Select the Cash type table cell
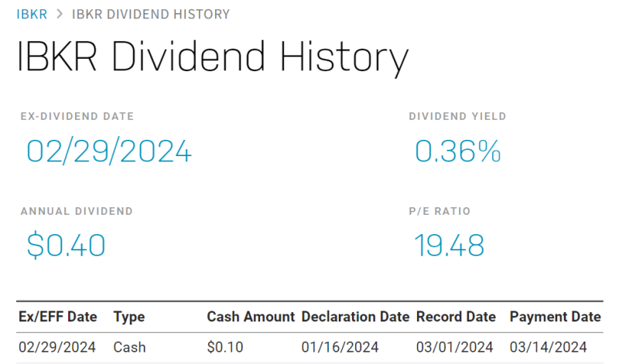Image resolution: width=619 pixels, height=364 pixels. click(x=129, y=348)
